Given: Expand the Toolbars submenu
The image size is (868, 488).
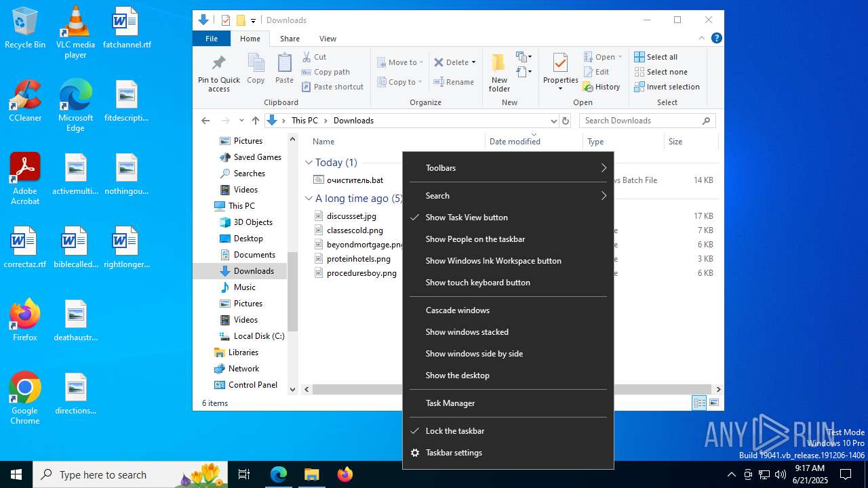Looking at the screenshot, I should tap(508, 168).
